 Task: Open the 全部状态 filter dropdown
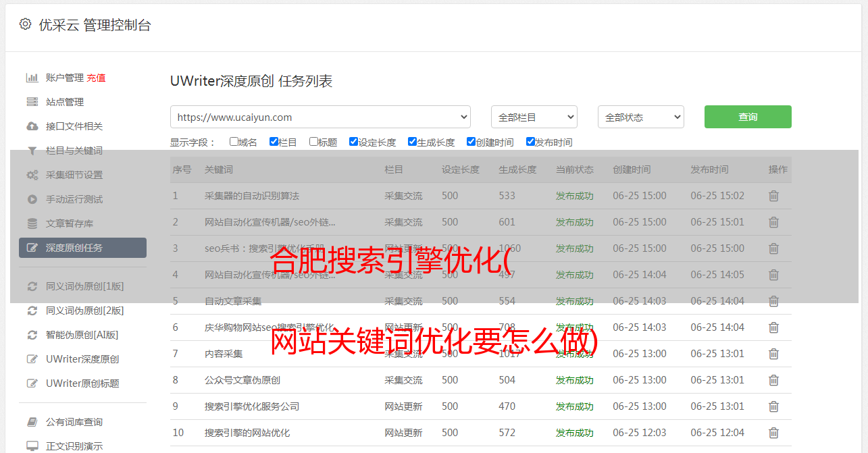point(640,117)
